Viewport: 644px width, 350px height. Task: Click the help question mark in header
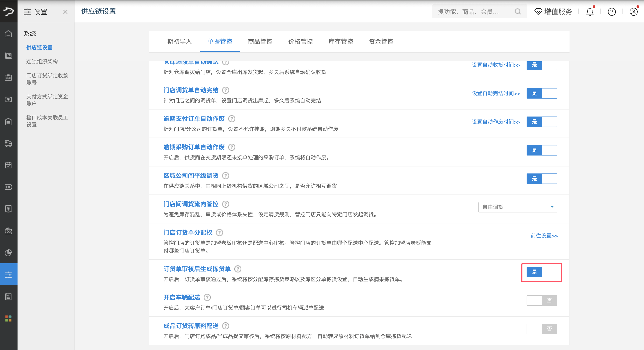tap(612, 12)
